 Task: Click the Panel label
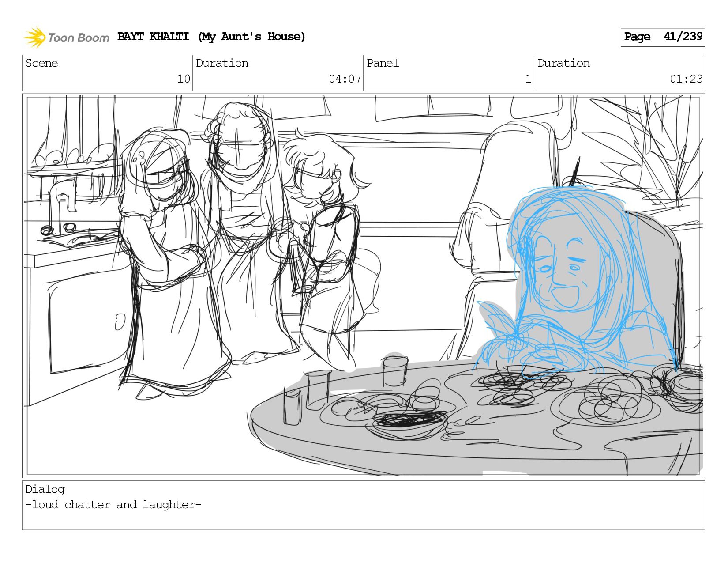[x=383, y=63]
